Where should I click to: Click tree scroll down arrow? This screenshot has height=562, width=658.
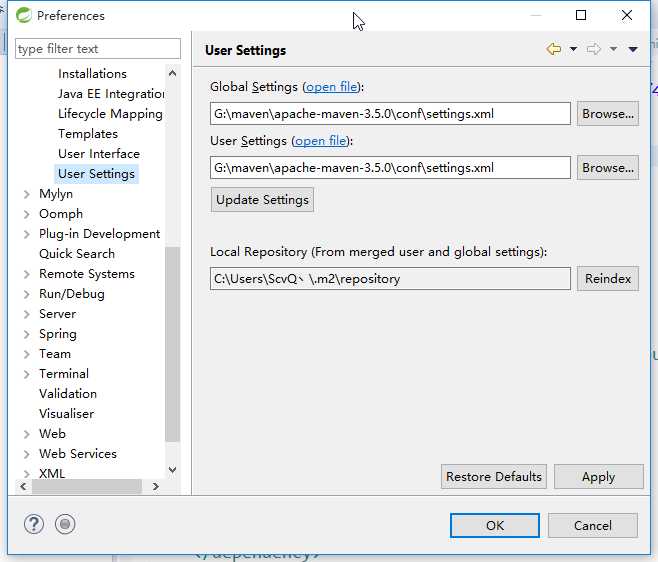[172, 470]
